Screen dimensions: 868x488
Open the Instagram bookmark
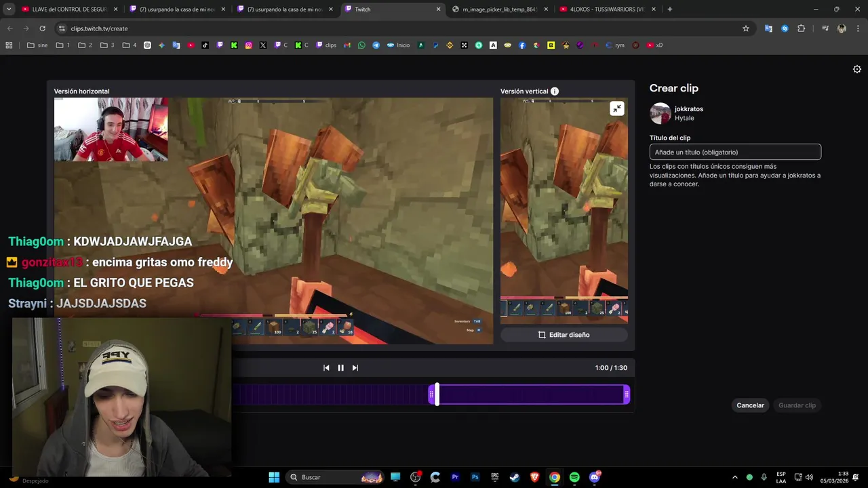point(249,45)
